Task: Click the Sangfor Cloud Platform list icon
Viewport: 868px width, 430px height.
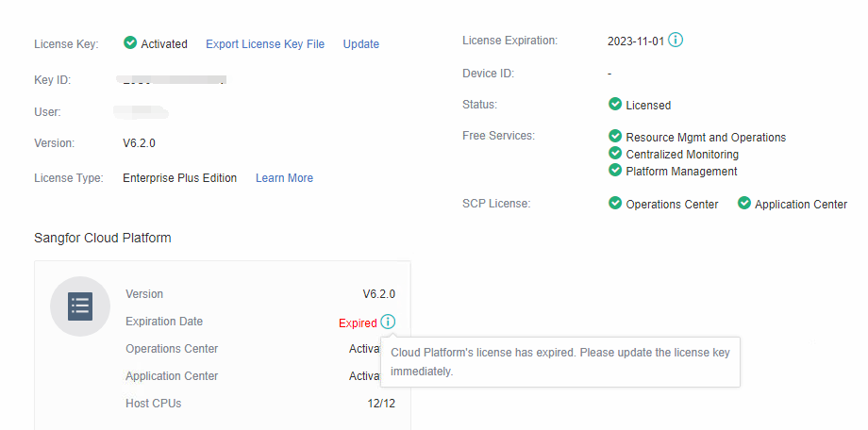Action: pos(80,306)
